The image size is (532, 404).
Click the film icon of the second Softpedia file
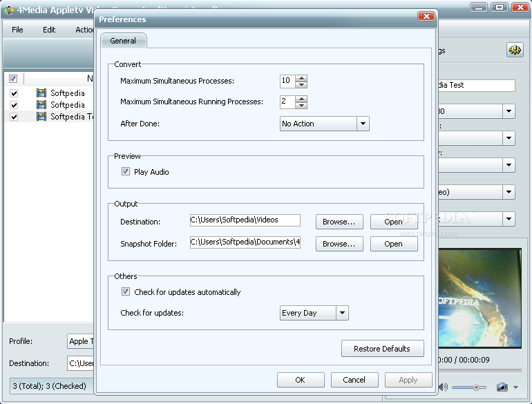pos(41,104)
